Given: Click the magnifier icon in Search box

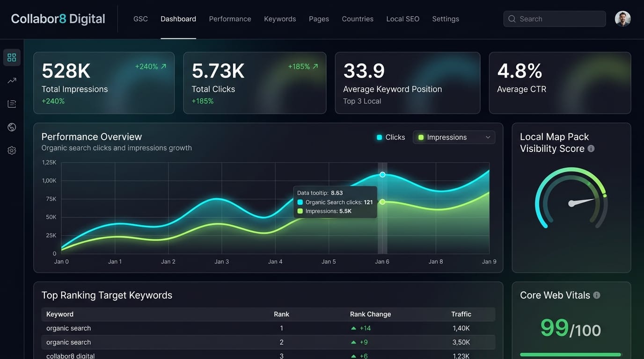Looking at the screenshot, I should click(x=512, y=19).
